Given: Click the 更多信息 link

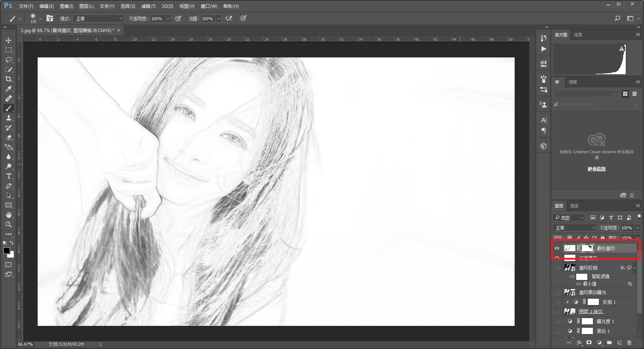Looking at the screenshot, I should pos(597,169).
